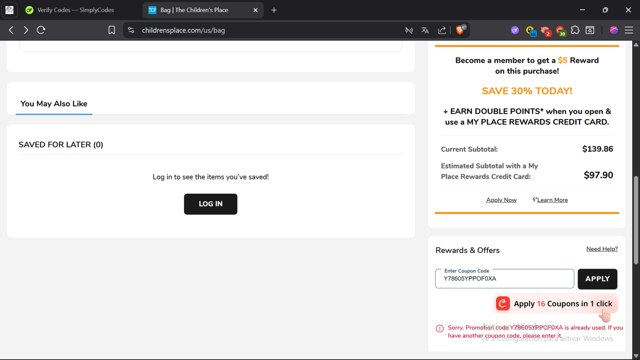Open Brave Shields lion icon

coord(461,30)
